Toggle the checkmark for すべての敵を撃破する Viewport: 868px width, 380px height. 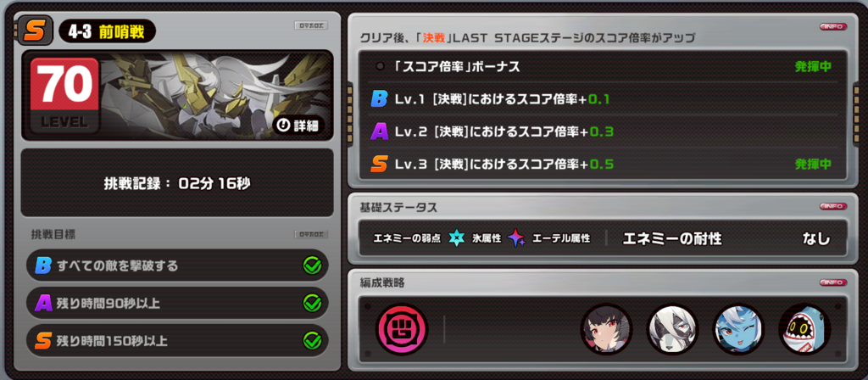click(312, 265)
